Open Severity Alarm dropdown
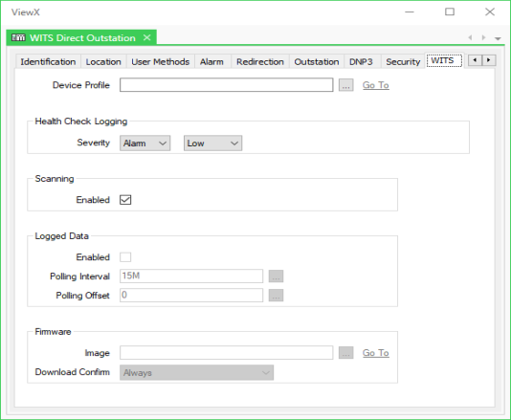Image resolution: width=511 pixels, height=420 pixels. (x=145, y=144)
